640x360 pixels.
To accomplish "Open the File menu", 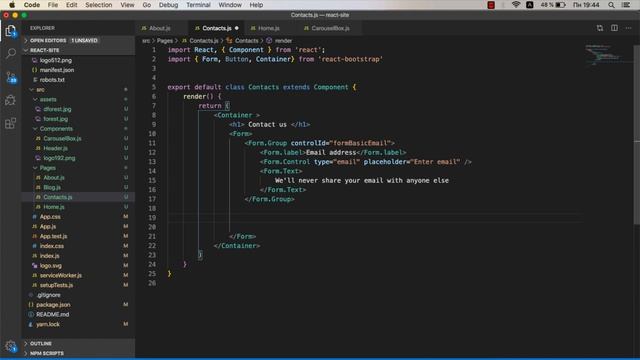I will 53,5.
